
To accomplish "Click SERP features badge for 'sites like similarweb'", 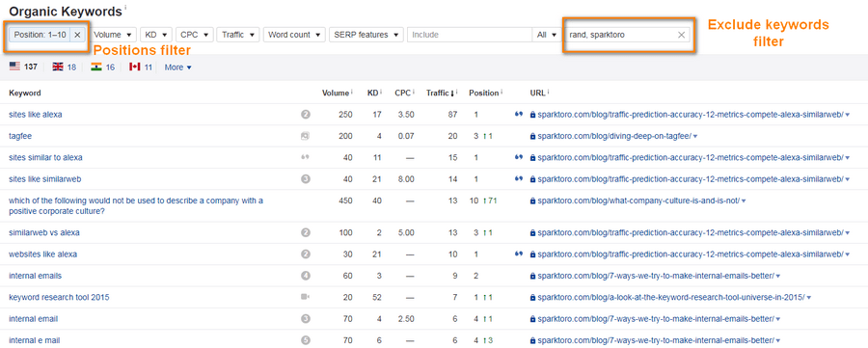I will point(306,179).
